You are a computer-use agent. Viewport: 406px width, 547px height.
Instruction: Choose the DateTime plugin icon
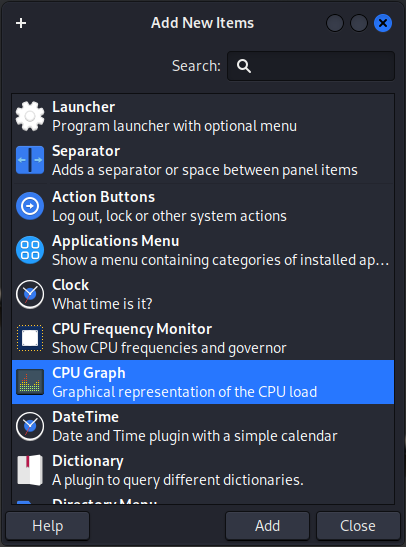click(x=30, y=426)
